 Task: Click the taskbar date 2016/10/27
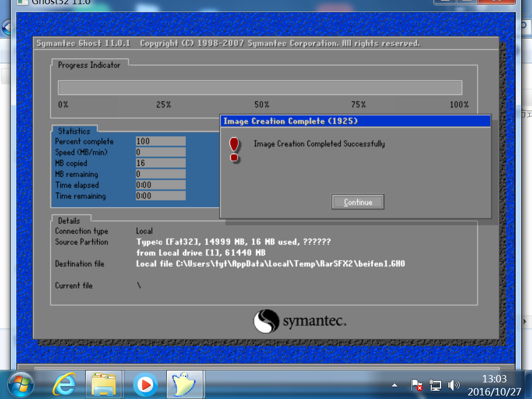495,392
